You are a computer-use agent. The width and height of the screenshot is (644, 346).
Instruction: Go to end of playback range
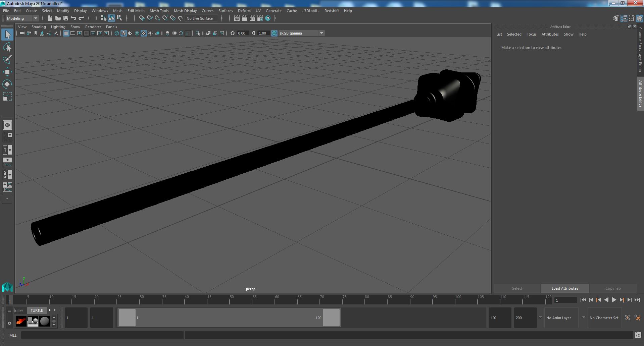637,300
